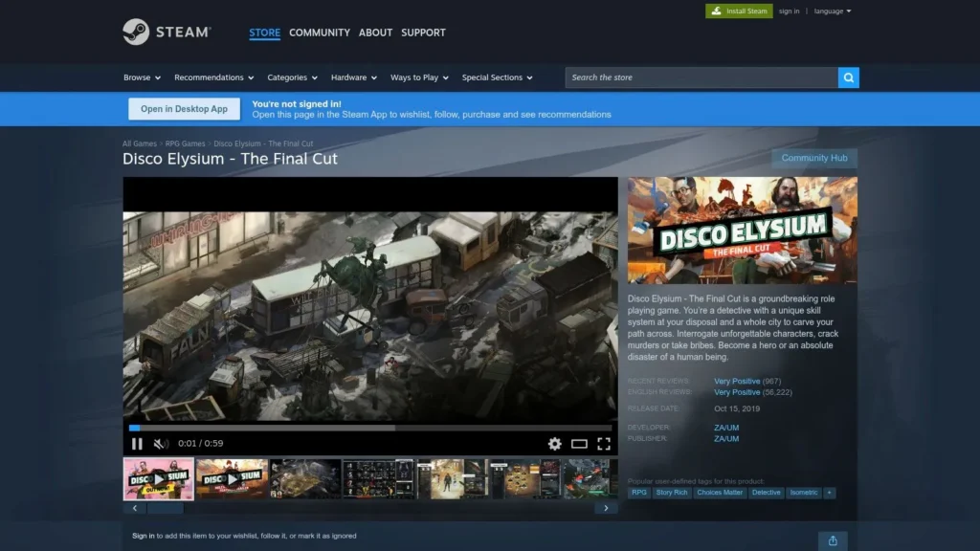This screenshot has height=551, width=980.
Task: Expand the Categories menu
Action: pyautogui.click(x=292, y=77)
